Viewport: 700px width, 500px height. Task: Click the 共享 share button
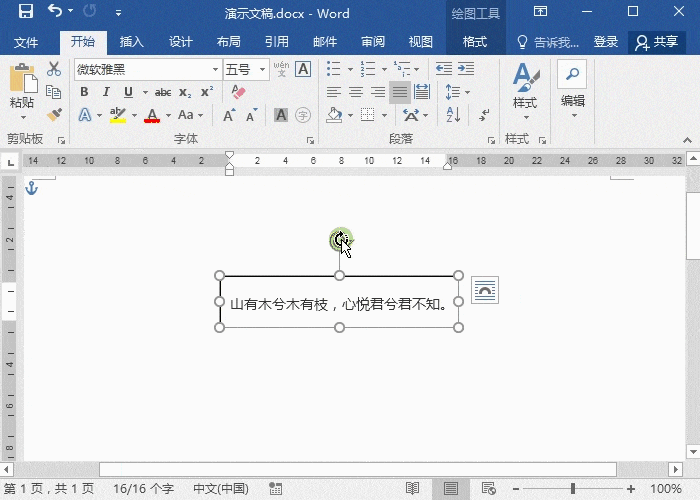pos(657,42)
